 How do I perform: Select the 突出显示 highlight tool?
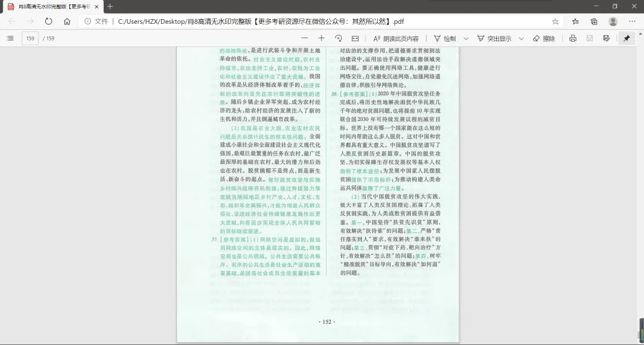[x=494, y=38]
